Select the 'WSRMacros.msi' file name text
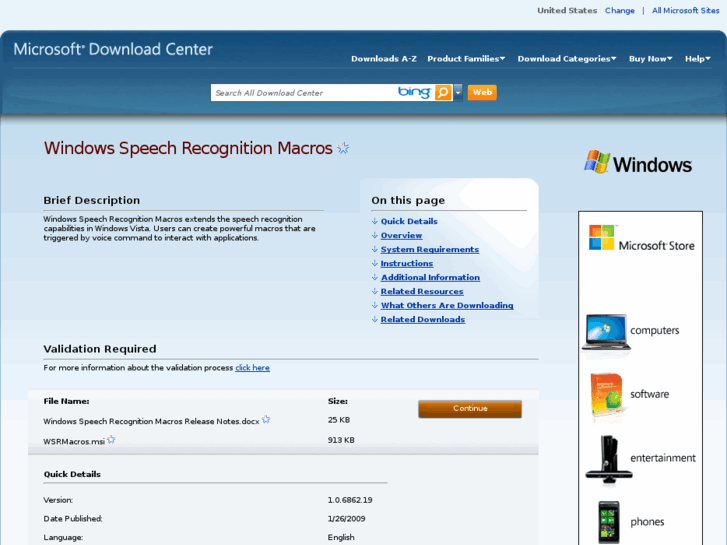727x545 pixels. tap(74, 442)
